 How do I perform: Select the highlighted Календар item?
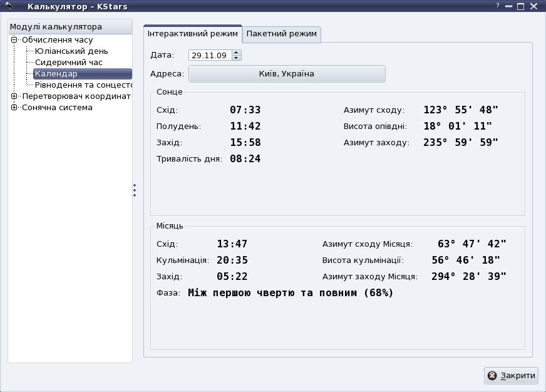[x=56, y=74]
